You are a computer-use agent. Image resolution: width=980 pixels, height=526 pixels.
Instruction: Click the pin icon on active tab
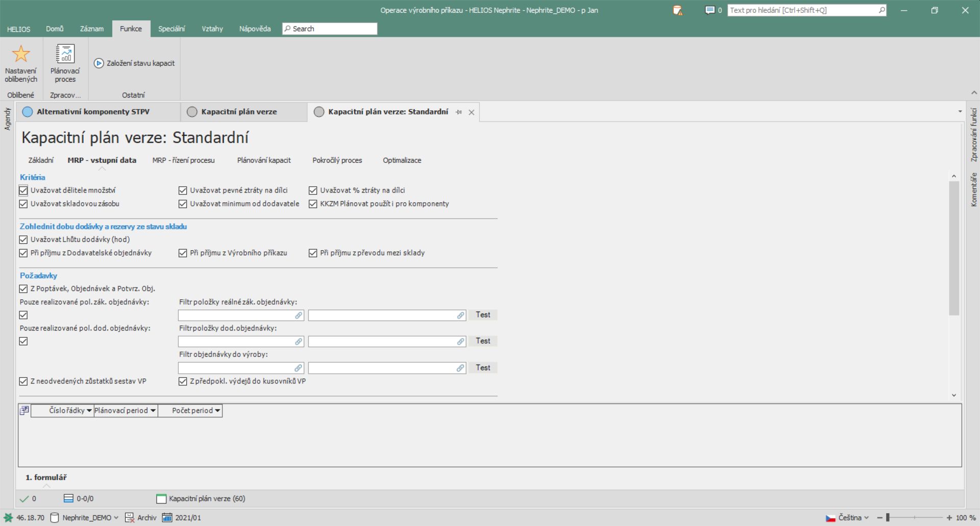pos(458,112)
